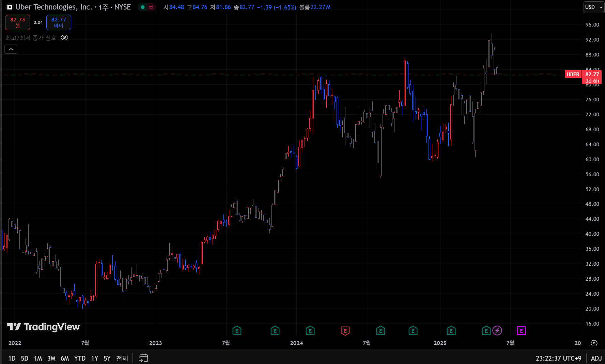Select the 6M time range
605x364 pixels.
click(x=65, y=358)
